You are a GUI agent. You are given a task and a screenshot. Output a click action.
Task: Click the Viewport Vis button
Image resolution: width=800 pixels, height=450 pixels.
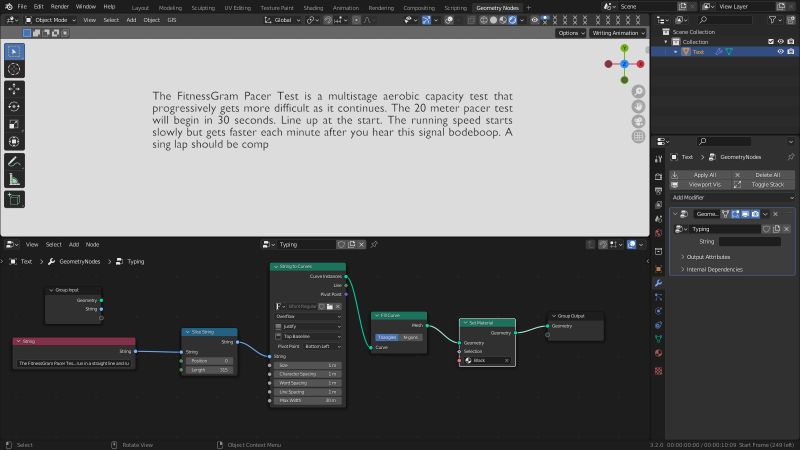701,185
